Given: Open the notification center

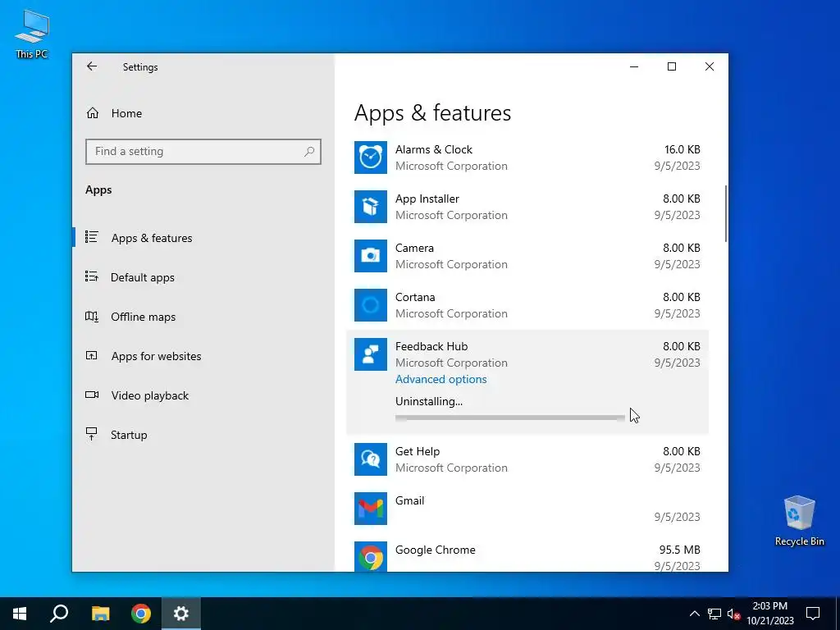Looking at the screenshot, I should point(813,614).
